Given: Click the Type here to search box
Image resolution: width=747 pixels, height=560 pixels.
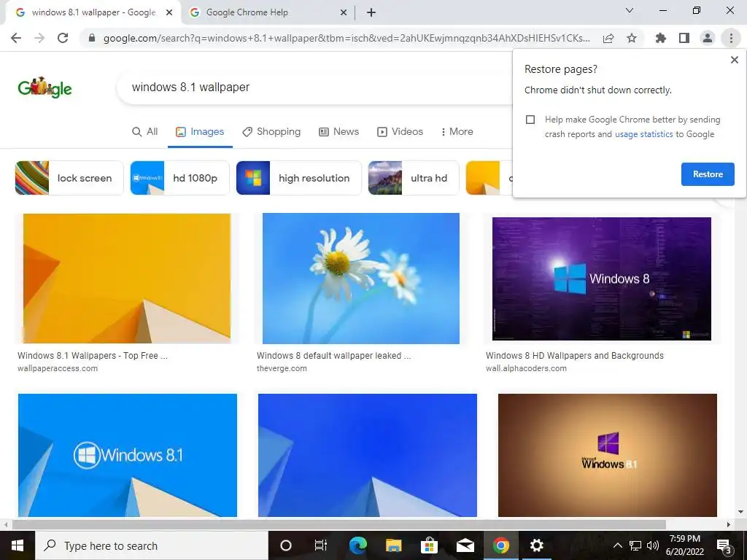Looking at the screenshot, I should (x=152, y=545).
